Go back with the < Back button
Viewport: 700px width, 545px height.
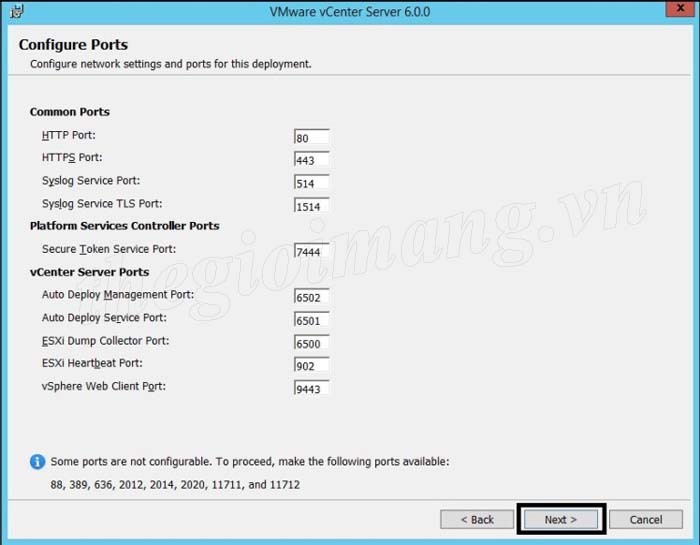point(477,520)
